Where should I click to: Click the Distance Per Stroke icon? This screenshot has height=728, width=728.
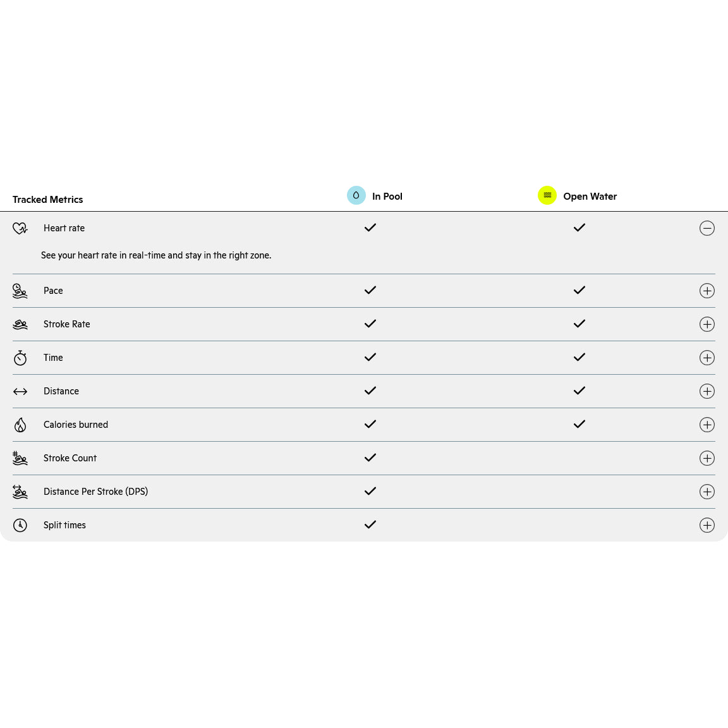click(x=20, y=492)
